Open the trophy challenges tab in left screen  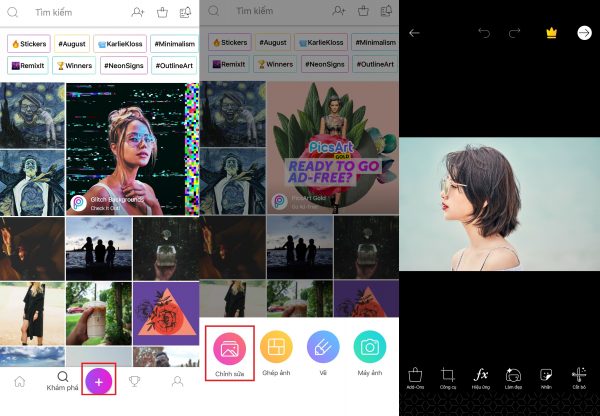tap(135, 381)
